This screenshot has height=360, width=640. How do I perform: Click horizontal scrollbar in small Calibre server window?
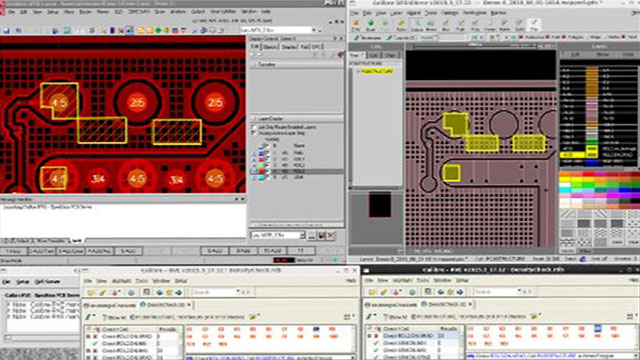point(42,338)
